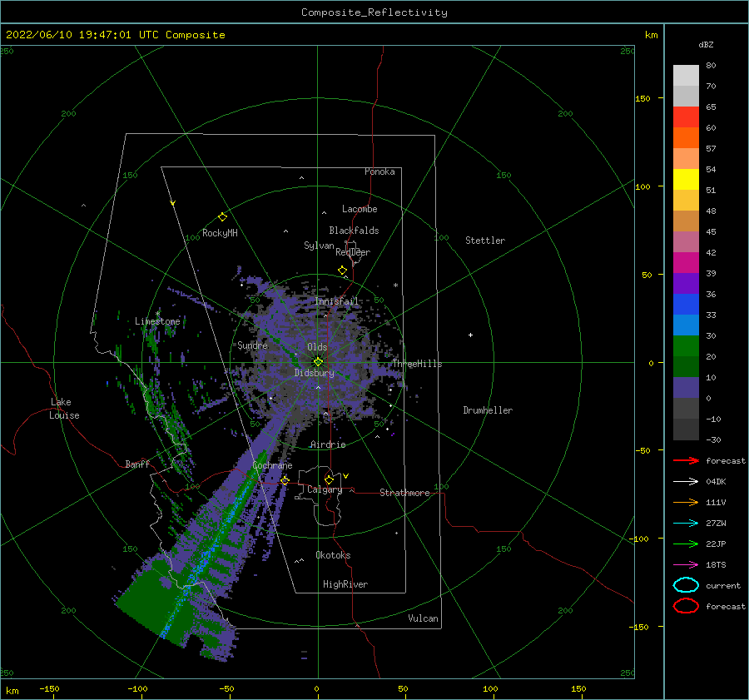Click the Didsbury label
This screenshot has height=700, width=749.
pyautogui.click(x=315, y=373)
